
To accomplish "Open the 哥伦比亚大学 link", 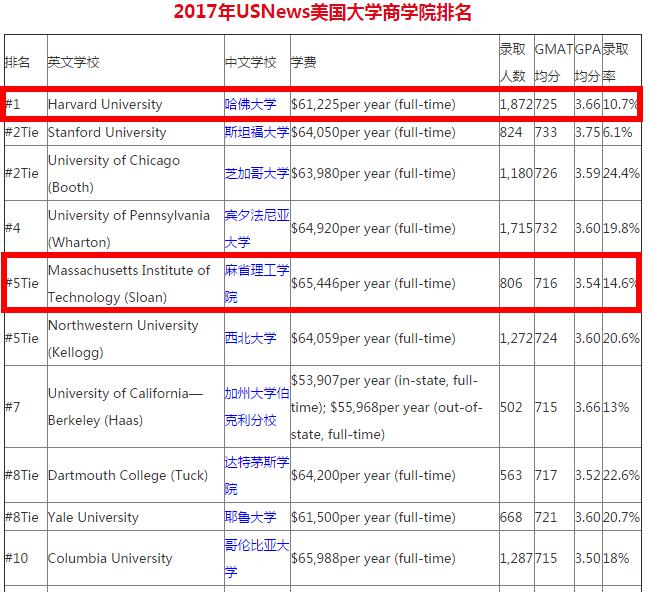I will [x=257, y=558].
